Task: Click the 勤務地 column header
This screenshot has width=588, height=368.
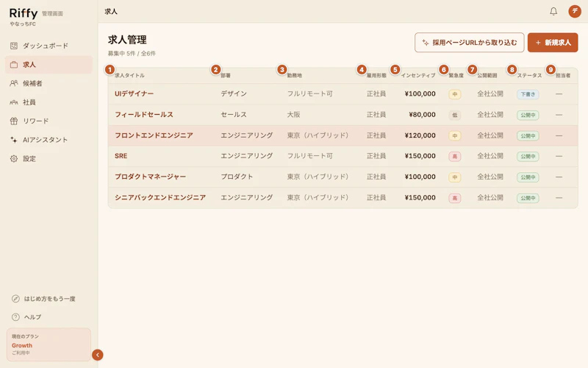Action: point(295,76)
